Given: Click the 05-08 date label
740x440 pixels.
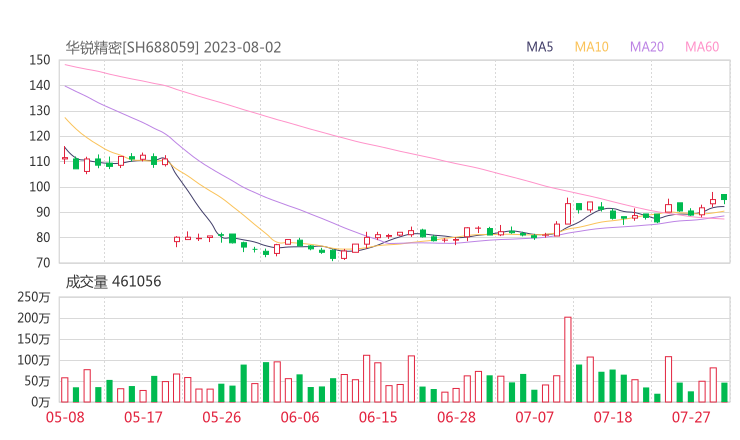Looking at the screenshot, I should pyautogui.click(x=65, y=418).
